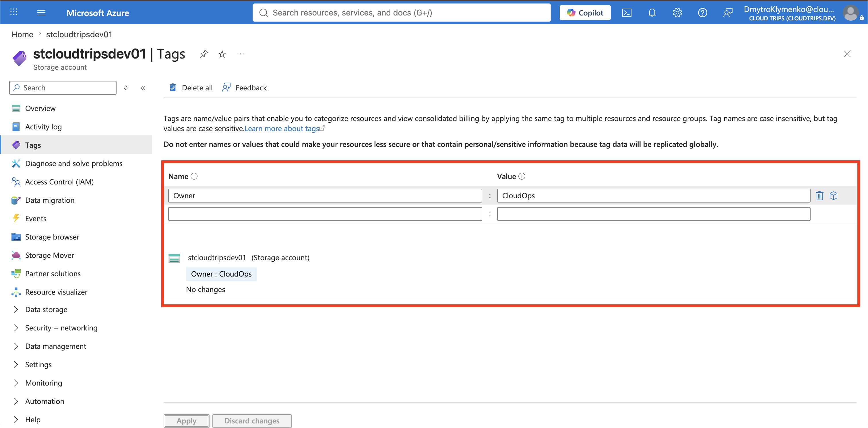This screenshot has height=428, width=868.
Task: Click Delete all tags button
Action: point(191,87)
